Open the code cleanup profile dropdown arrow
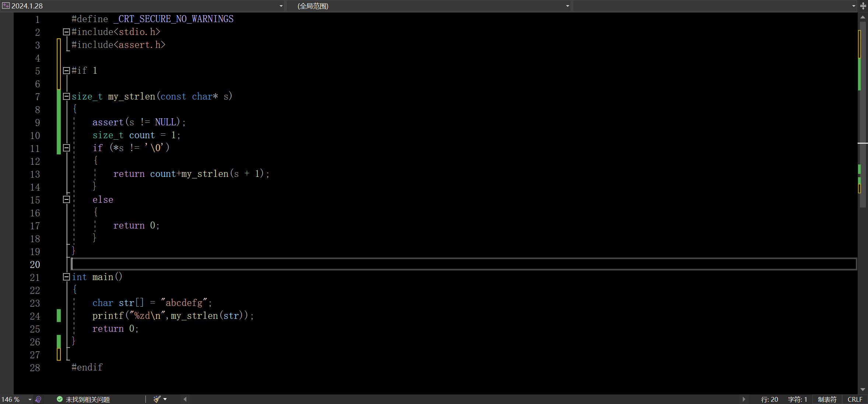Screen dimensions: 868x404 [x=165, y=399]
